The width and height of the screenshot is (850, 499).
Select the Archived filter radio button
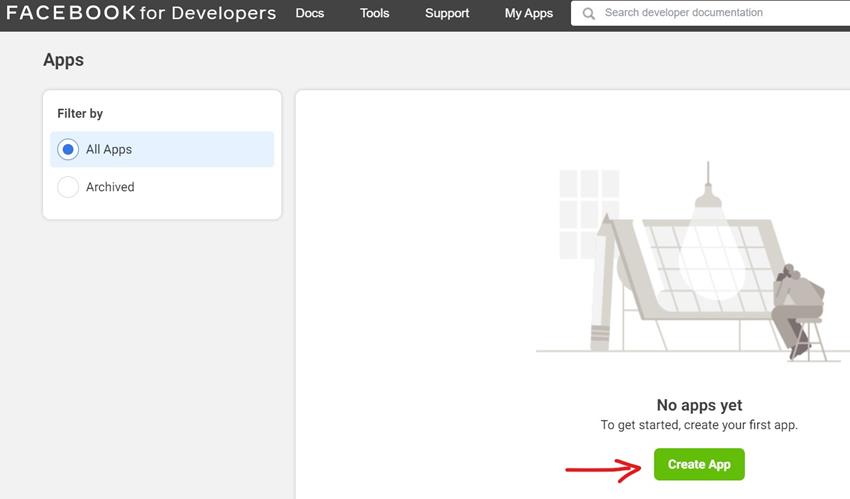(x=68, y=187)
